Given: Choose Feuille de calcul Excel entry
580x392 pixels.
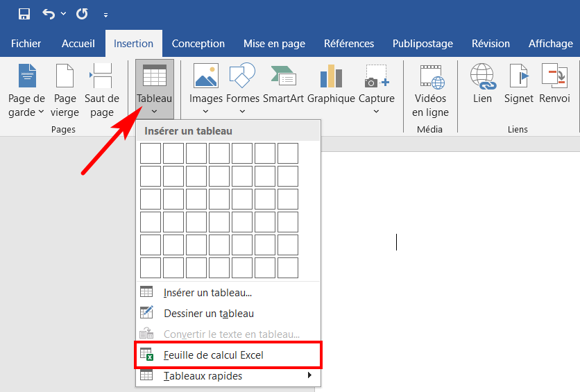Looking at the screenshot, I should [228, 355].
